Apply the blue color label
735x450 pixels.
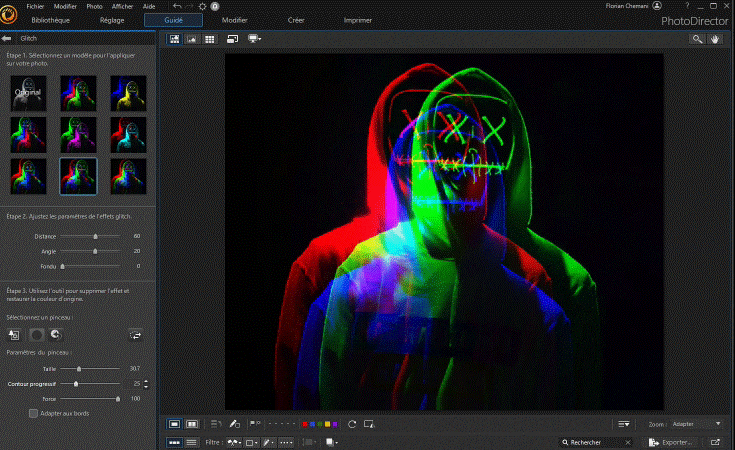coord(312,424)
